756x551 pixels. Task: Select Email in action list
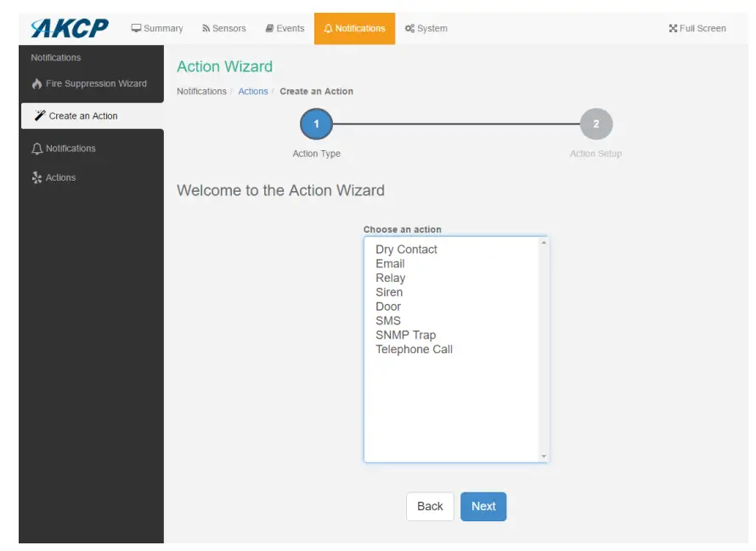390,264
